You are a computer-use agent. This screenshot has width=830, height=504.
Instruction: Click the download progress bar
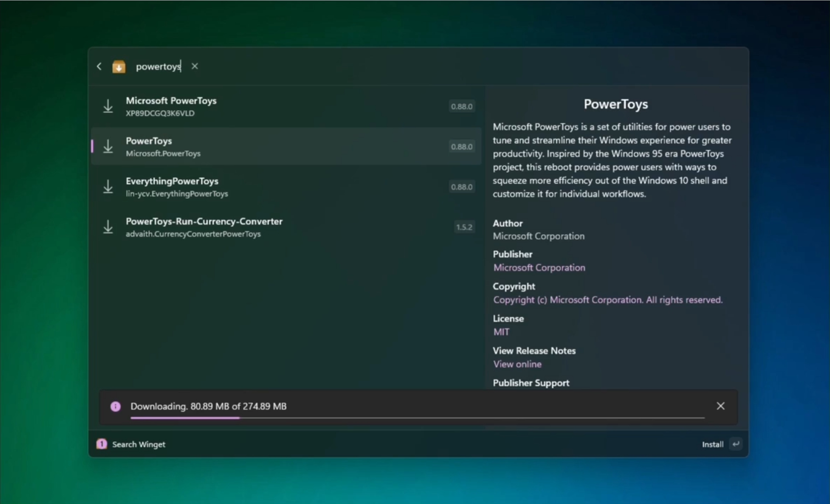pyautogui.click(x=417, y=418)
